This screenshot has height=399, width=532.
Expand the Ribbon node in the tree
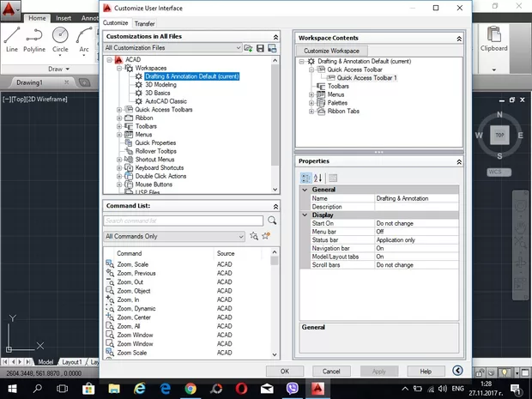(119, 118)
